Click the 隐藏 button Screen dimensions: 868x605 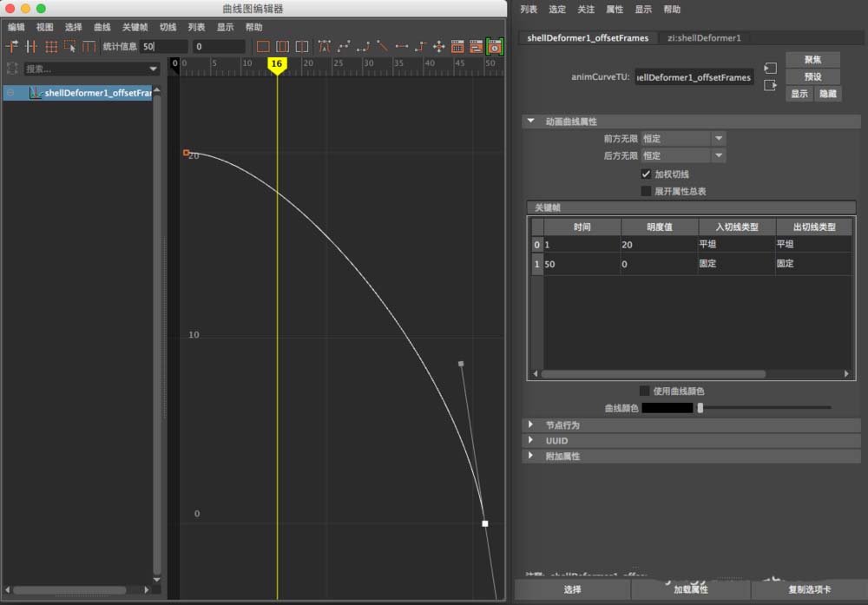pyautogui.click(x=828, y=94)
